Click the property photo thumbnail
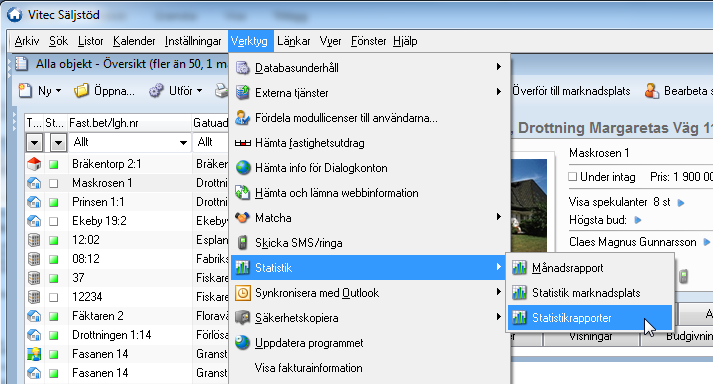Screen dimensions: 713x384 click(x=529, y=205)
